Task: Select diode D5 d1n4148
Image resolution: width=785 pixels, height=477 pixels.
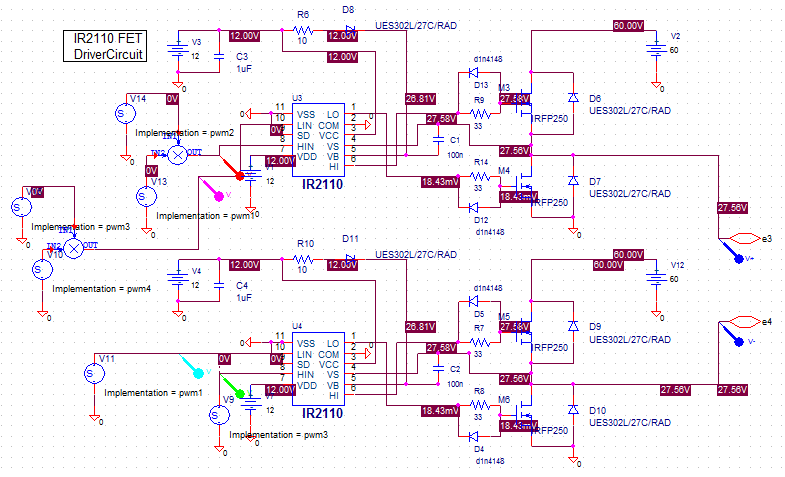Action: point(474,301)
